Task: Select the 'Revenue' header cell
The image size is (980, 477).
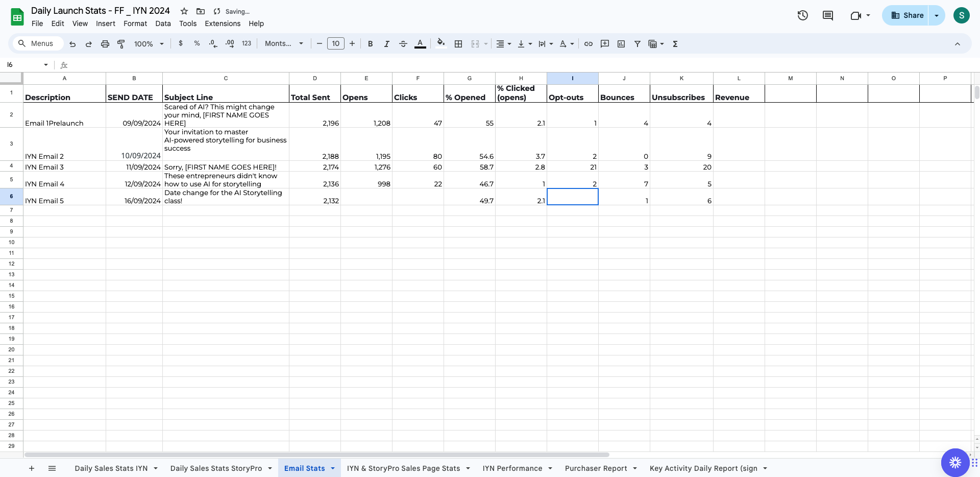Action: pyautogui.click(x=739, y=93)
